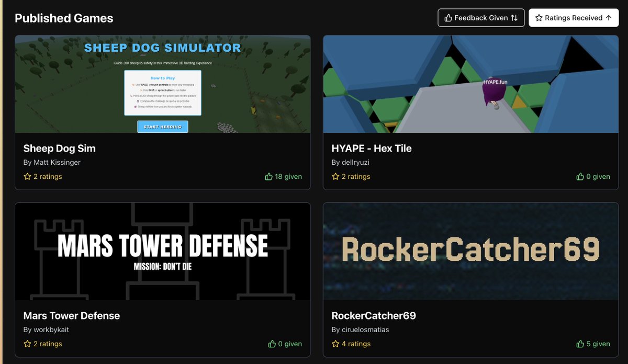The height and width of the screenshot is (364, 628).
Task: Click the thumbs-up icon next to '5 given'
Action: 579,344
